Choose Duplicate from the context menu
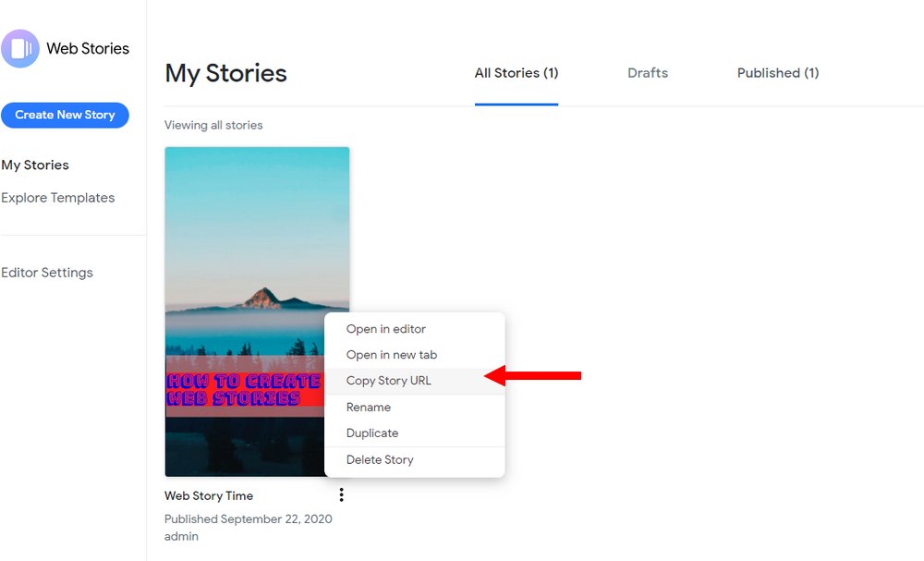 tap(415, 433)
